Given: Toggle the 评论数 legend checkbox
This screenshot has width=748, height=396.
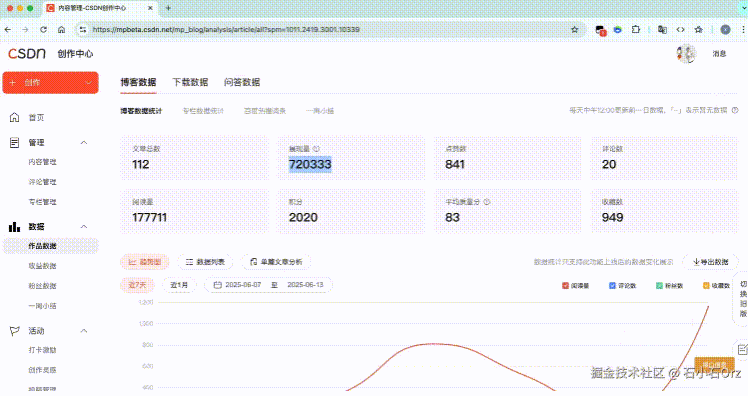Looking at the screenshot, I should (612, 285).
